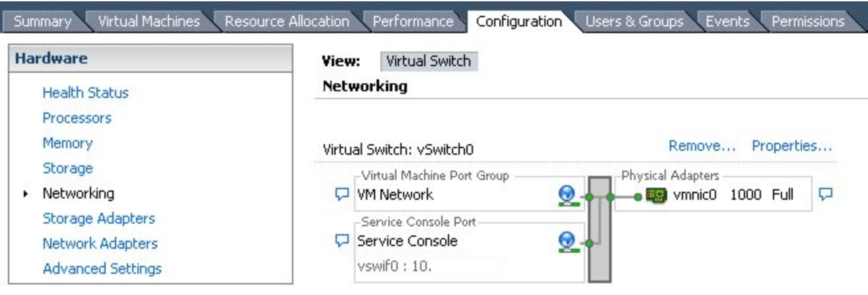Click the VM Network globe port icon
The height and width of the screenshot is (295, 868).
click(565, 194)
